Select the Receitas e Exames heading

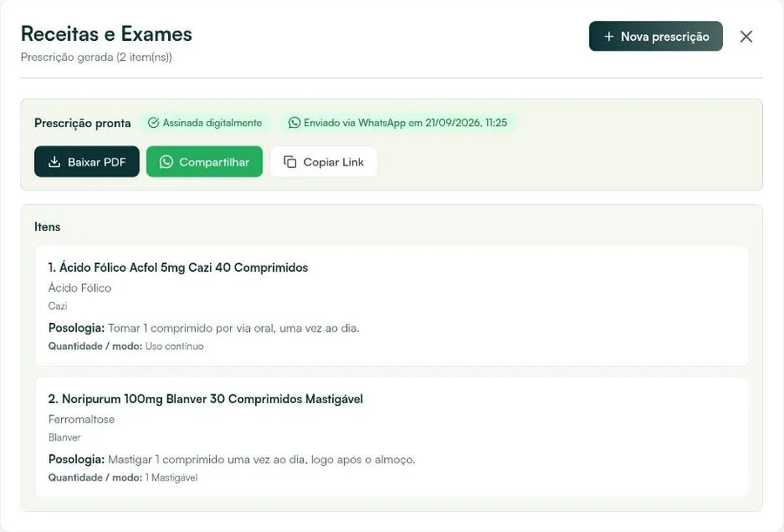106,34
